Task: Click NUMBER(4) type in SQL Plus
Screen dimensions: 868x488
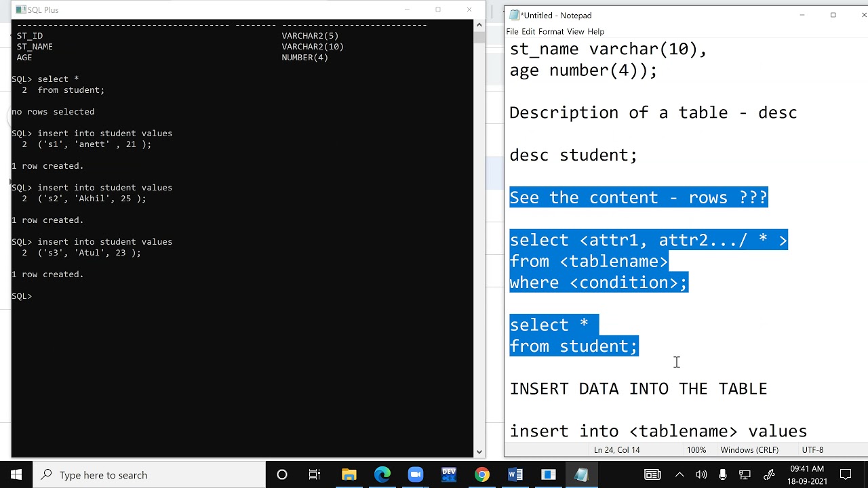Action: (x=305, y=58)
